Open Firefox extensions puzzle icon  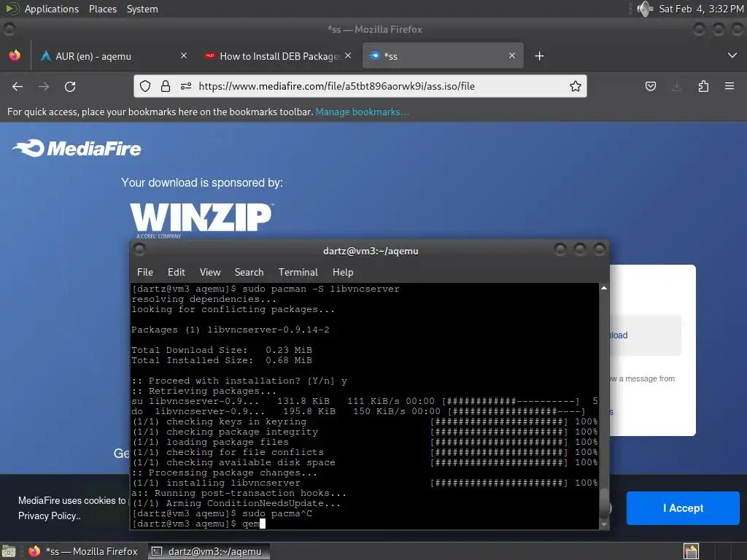703,86
